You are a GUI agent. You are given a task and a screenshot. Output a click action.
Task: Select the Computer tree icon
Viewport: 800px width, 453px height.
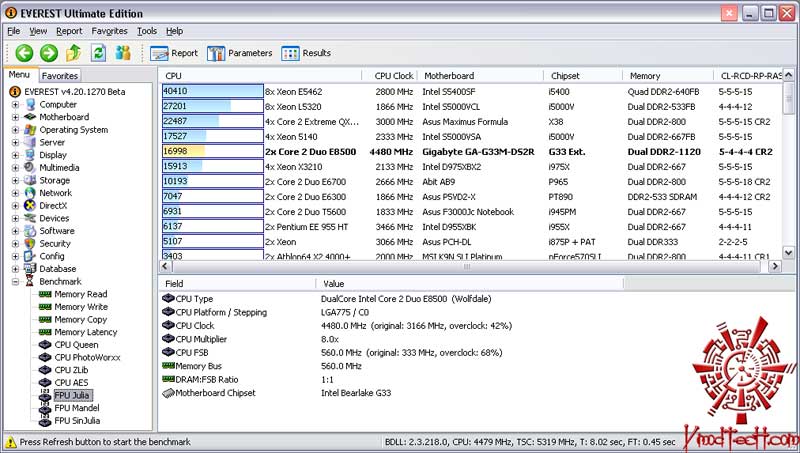(x=30, y=105)
